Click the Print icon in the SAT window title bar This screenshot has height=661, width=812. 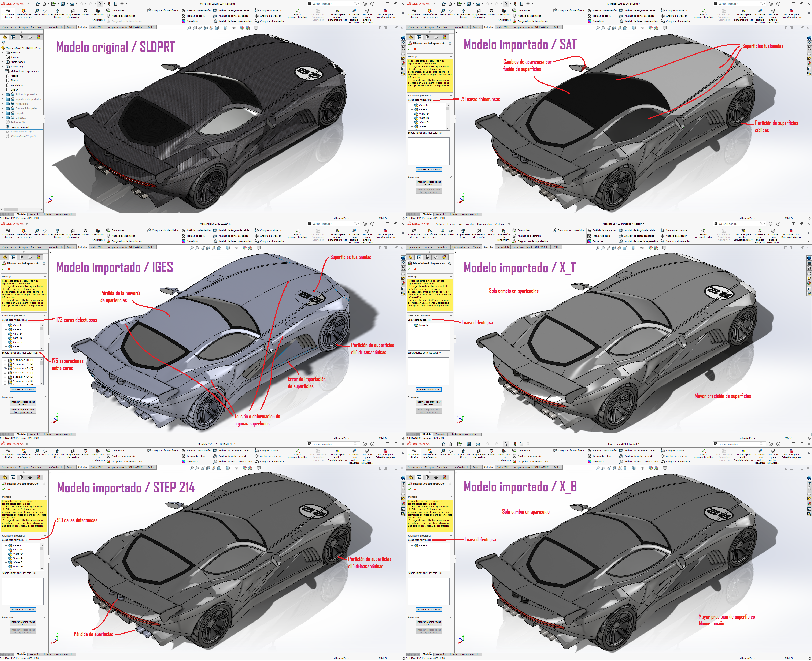click(x=478, y=4)
